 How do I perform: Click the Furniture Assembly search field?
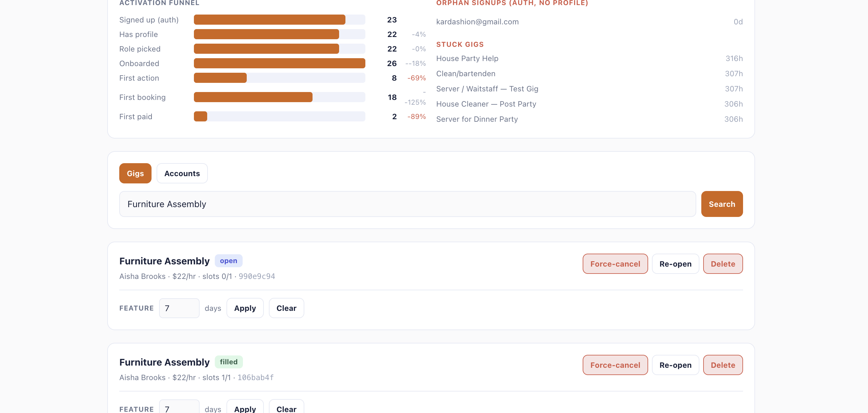(407, 204)
